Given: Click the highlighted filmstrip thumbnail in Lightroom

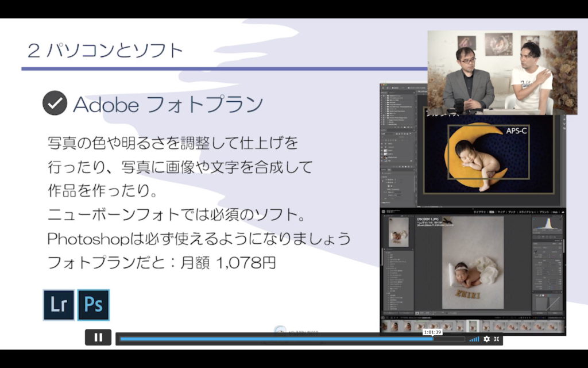Looking at the screenshot, I should (473, 326).
